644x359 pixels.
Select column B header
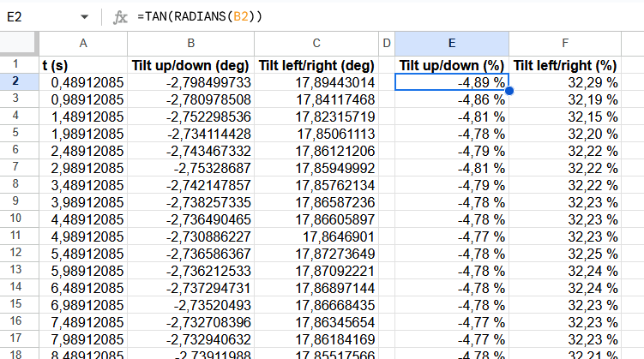(190, 43)
